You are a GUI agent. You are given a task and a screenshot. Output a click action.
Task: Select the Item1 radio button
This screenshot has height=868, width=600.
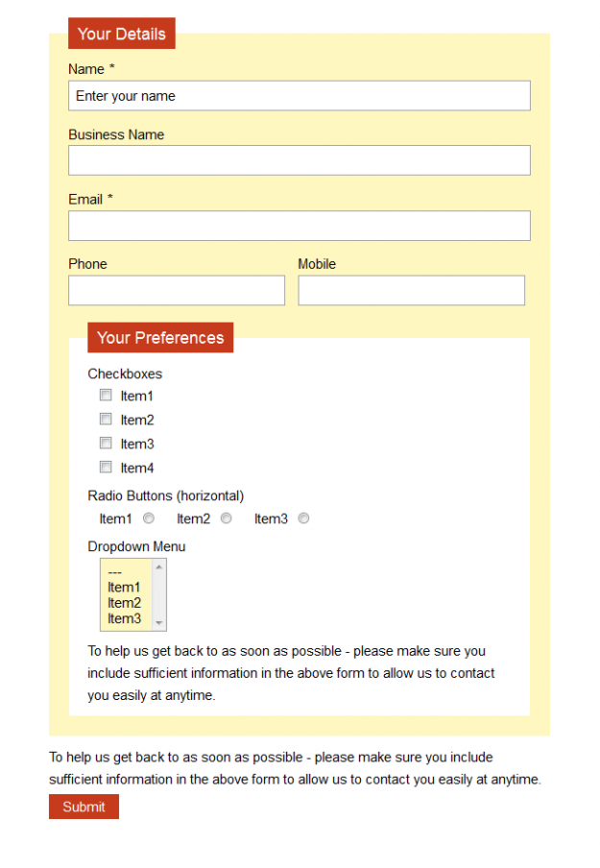(149, 518)
